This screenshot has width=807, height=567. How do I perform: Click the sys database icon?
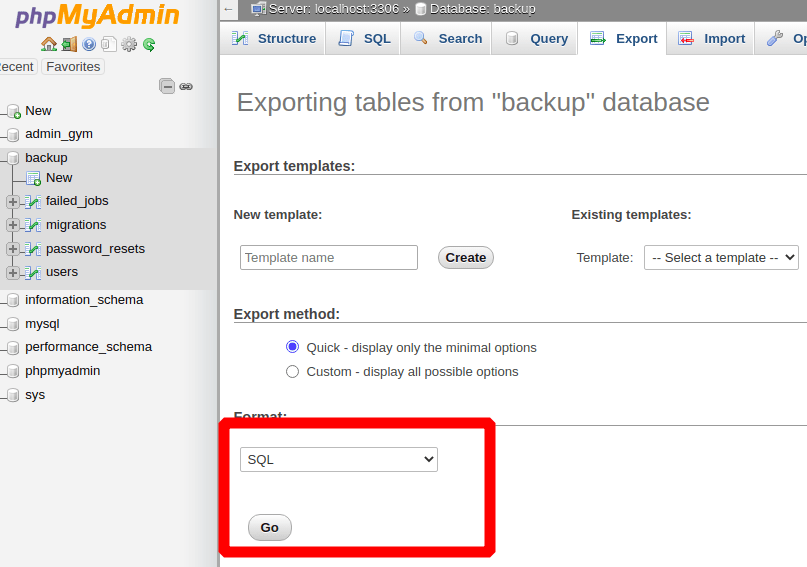click(x=13, y=396)
